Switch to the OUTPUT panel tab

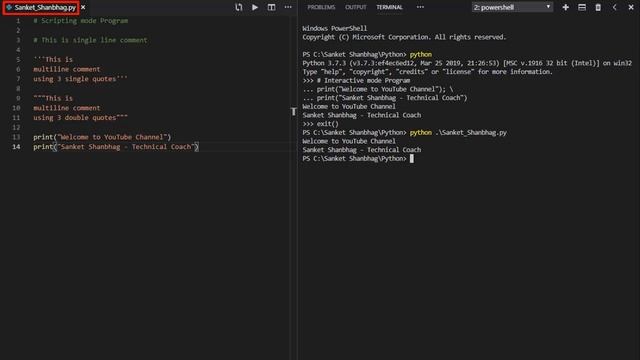(356, 7)
